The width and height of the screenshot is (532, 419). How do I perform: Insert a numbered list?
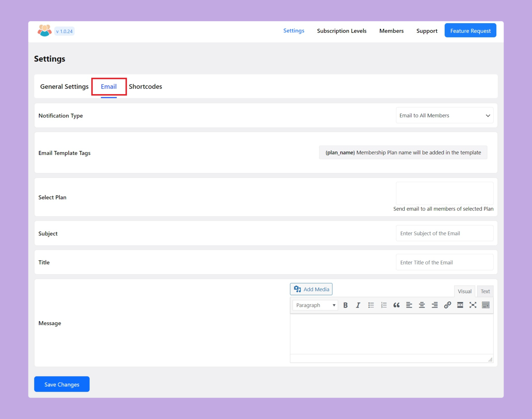(383, 305)
